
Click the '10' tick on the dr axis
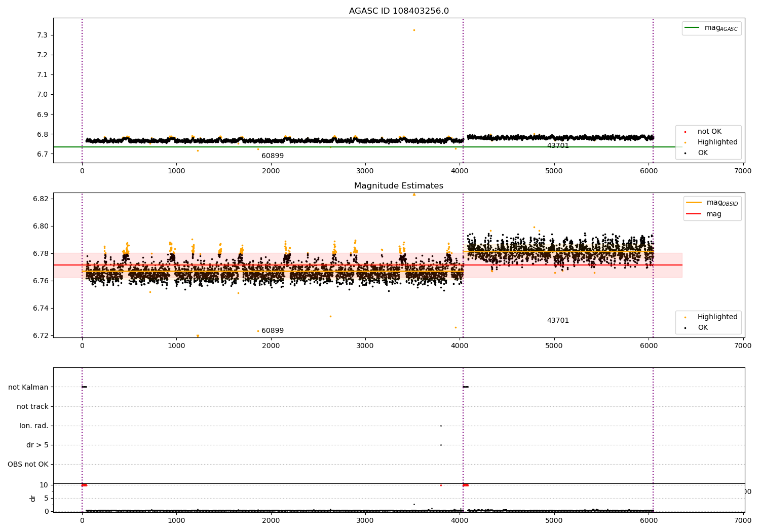(44, 485)
